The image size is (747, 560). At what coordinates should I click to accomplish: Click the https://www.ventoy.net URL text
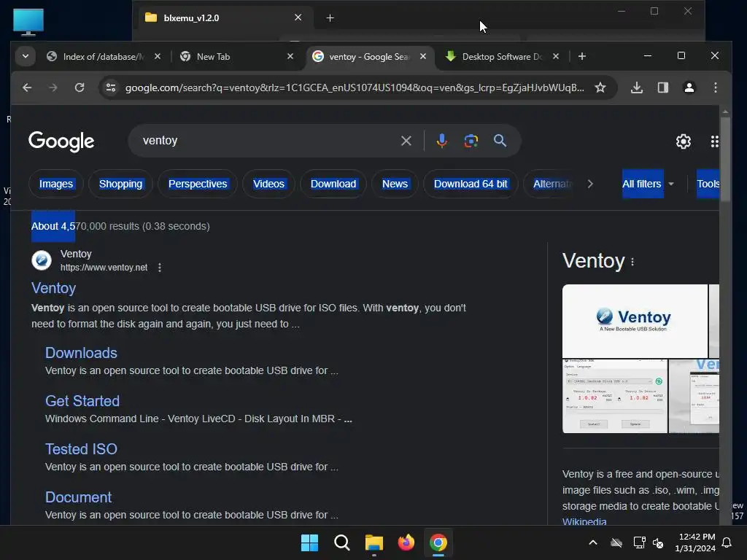coord(104,268)
